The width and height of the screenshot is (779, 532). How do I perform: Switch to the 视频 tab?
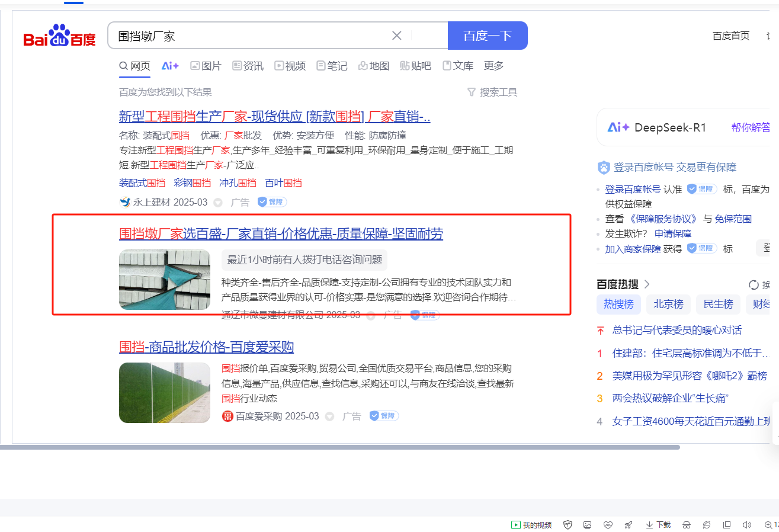(x=290, y=66)
